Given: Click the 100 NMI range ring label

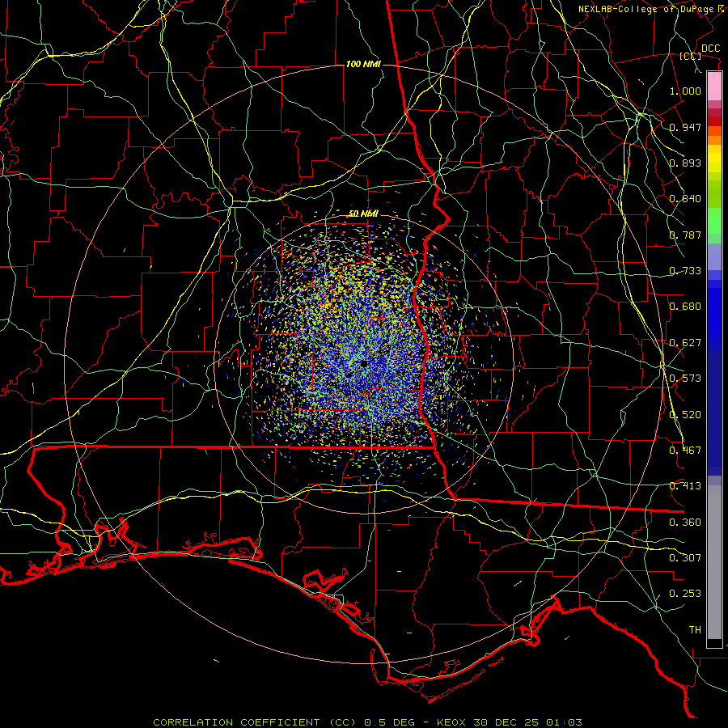Looking at the screenshot, I should [x=363, y=64].
